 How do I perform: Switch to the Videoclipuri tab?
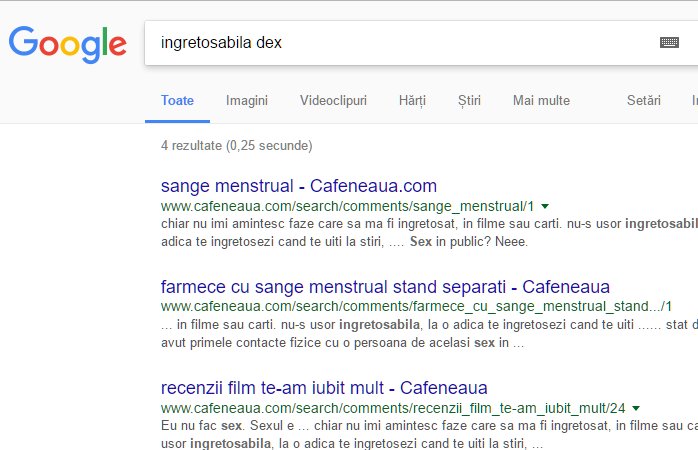tap(333, 101)
